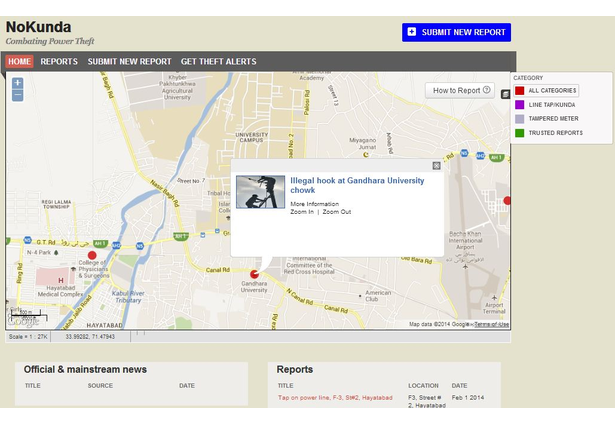Click Zoom In link in popup
This screenshot has height=424, width=615.
click(302, 212)
